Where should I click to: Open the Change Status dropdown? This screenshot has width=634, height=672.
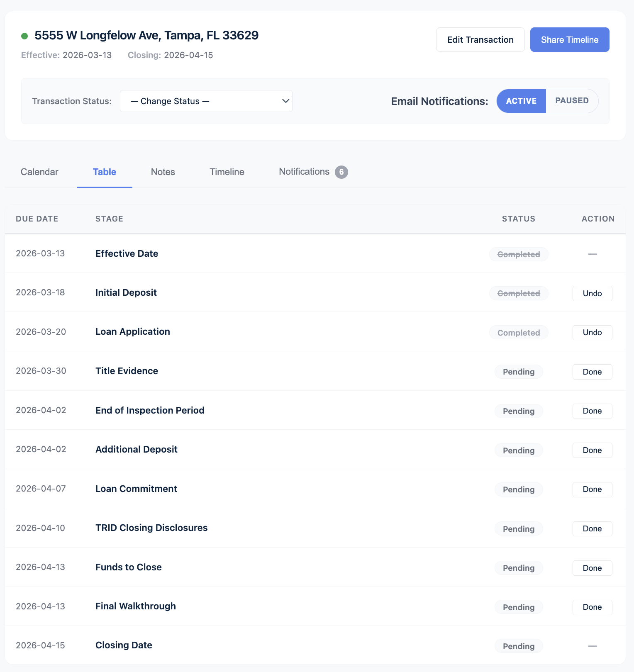click(206, 101)
